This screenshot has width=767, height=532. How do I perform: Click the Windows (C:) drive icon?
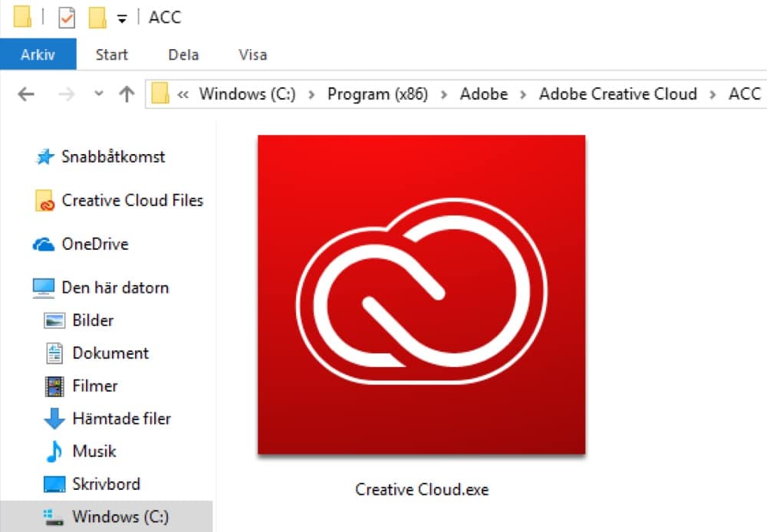click(54, 517)
